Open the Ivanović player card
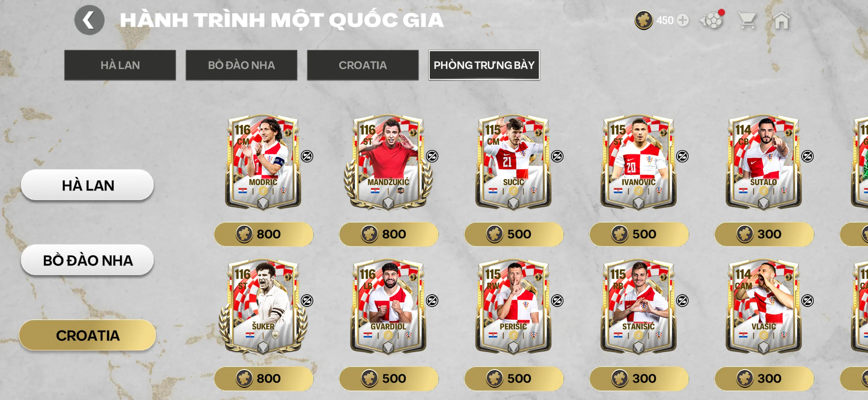Viewport: 868px width, 400px height. (x=638, y=162)
